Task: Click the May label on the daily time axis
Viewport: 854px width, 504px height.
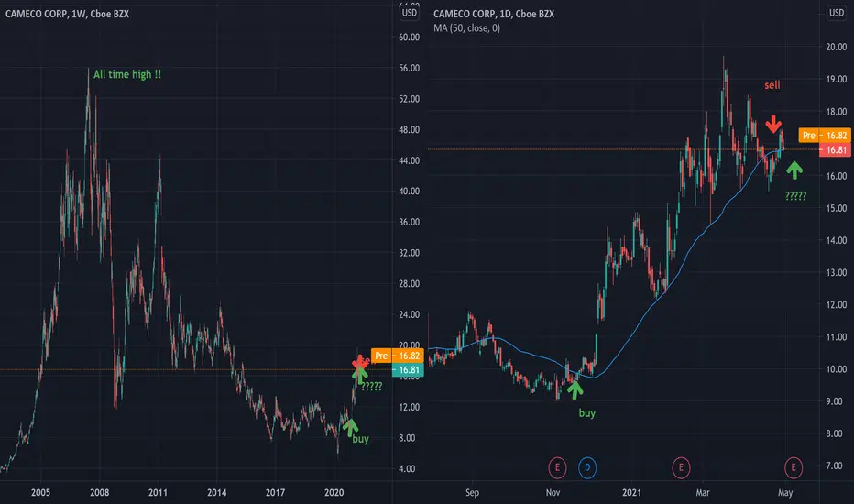Action: (x=785, y=493)
